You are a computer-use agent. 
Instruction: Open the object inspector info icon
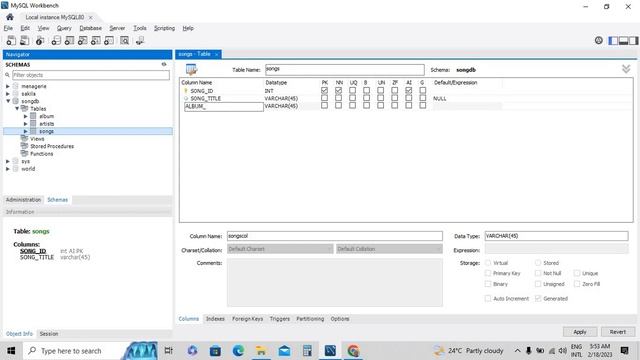[40, 40]
